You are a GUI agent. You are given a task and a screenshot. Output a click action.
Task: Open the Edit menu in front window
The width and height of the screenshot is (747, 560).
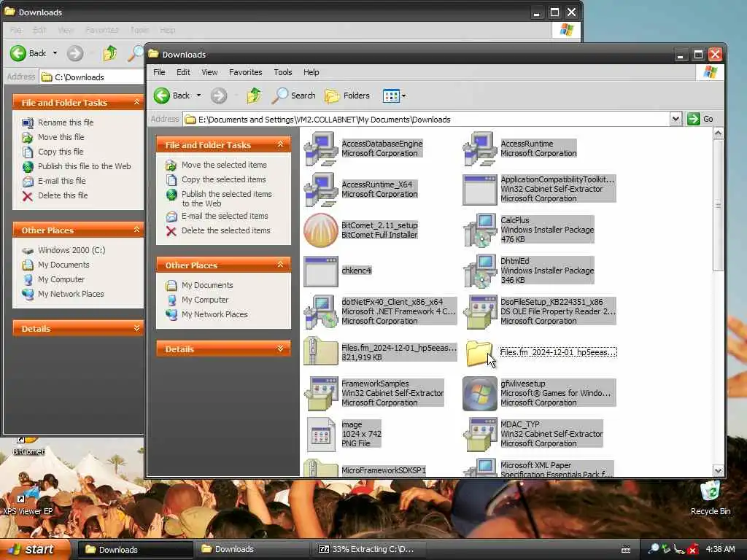(183, 72)
